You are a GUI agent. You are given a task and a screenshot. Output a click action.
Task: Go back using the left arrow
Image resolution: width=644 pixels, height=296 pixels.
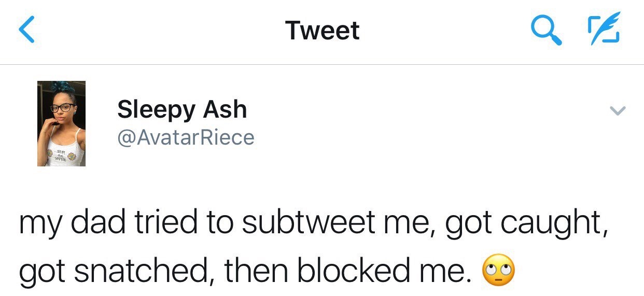[x=26, y=30]
